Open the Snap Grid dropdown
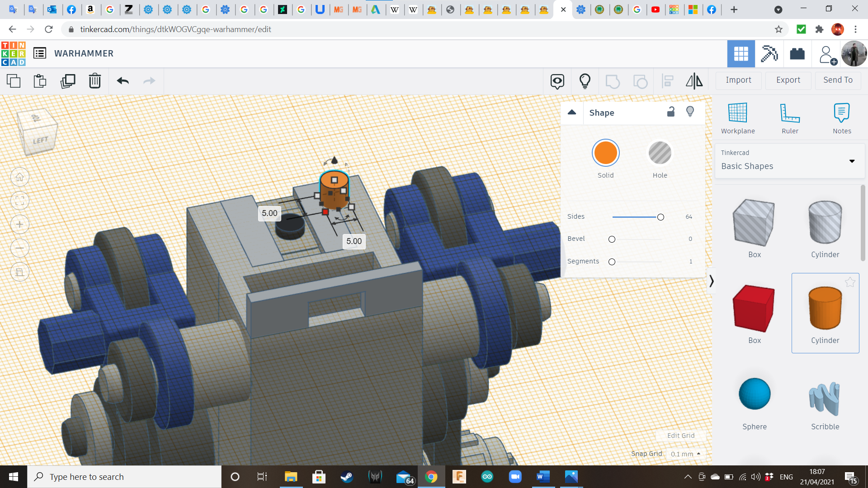The width and height of the screenshot is (868, 488). coord(685,454)
